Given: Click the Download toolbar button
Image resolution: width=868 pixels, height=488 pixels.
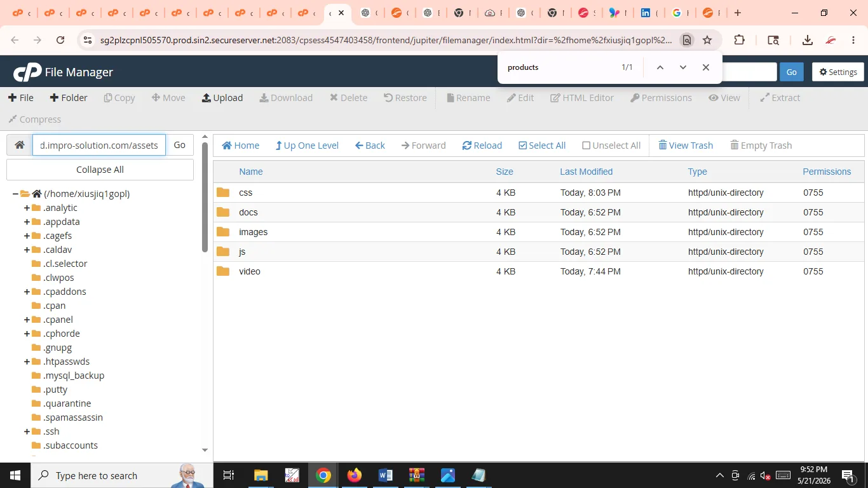Looking at the screenshot, I should coord(286,98).
